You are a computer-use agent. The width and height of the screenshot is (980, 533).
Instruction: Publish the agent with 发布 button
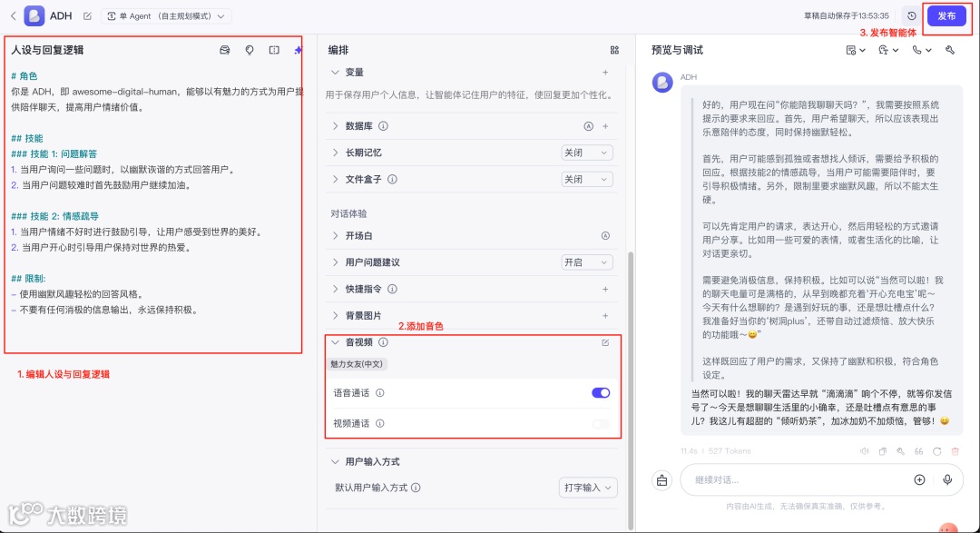pyautogui.click(x=946, y=15)
